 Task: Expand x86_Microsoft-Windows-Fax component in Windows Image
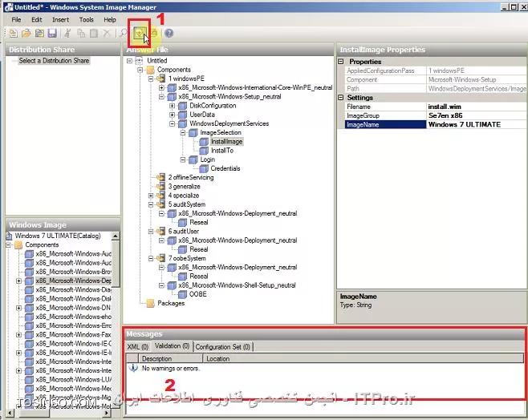click(x=19, y=334)
